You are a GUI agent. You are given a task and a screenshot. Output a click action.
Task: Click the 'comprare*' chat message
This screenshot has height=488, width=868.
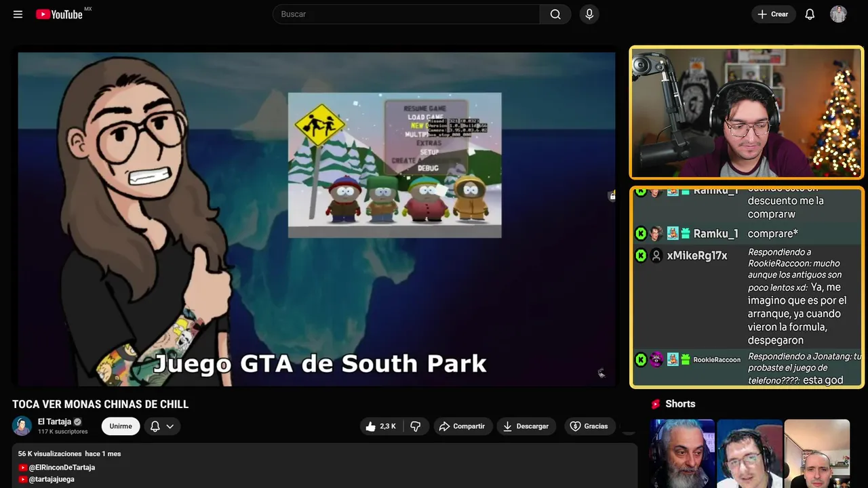pos(773,234)
